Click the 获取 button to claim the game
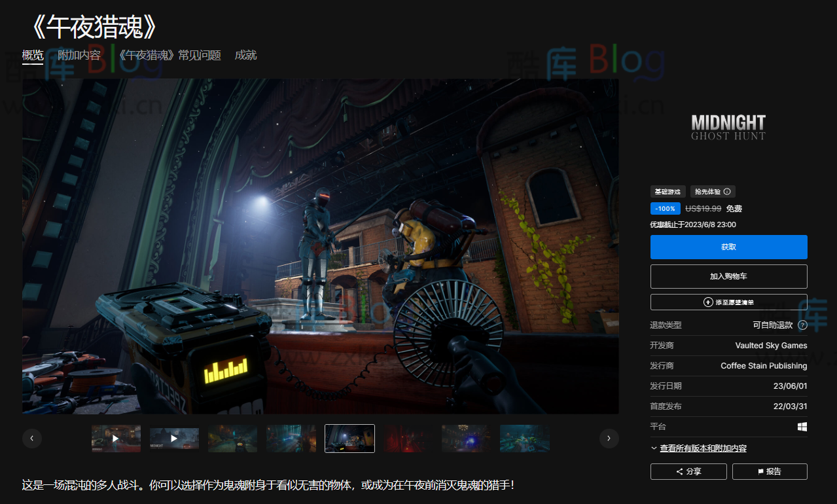 click(728, 247)
